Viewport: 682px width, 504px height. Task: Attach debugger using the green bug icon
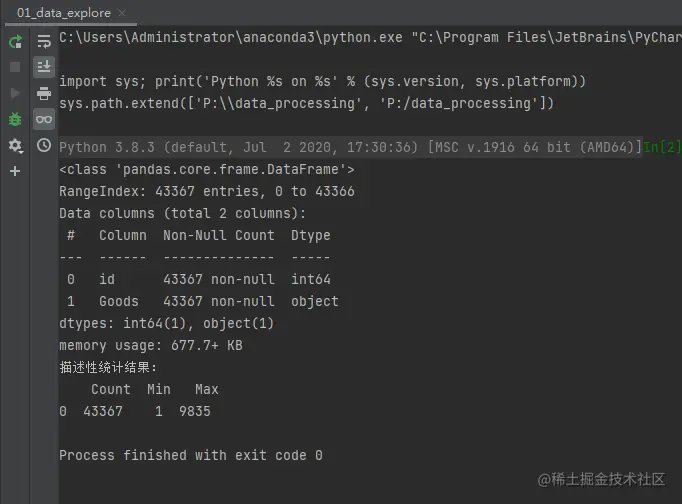(15, 119)
